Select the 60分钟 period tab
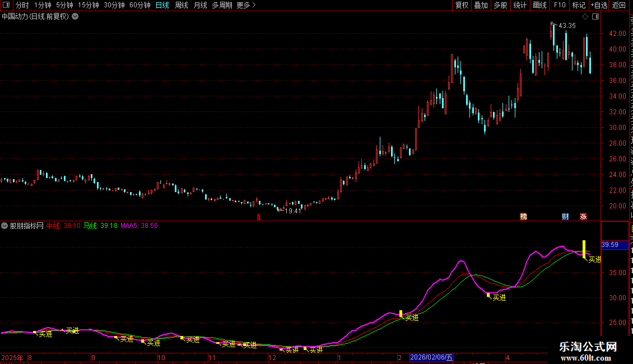633x364 pixels. click(140, 5)
